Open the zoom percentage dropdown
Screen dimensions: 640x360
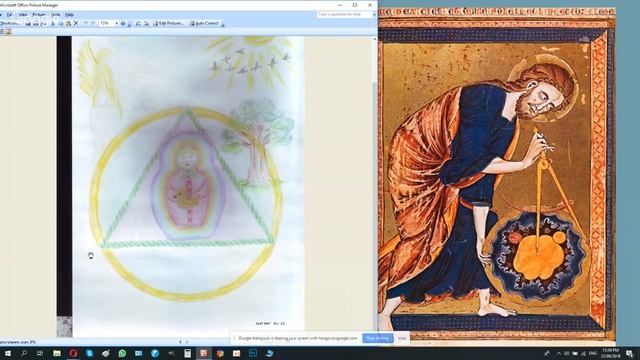point(116,24)
